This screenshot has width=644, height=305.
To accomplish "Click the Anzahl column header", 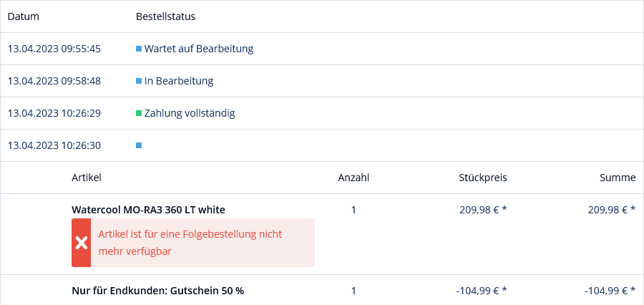I will 353,178.
